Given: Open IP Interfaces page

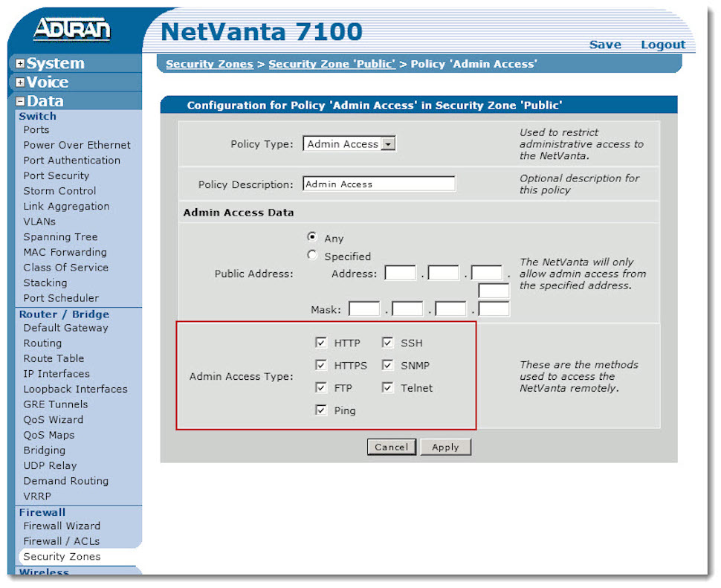Looking at the screenshot, I should point(56,374).
